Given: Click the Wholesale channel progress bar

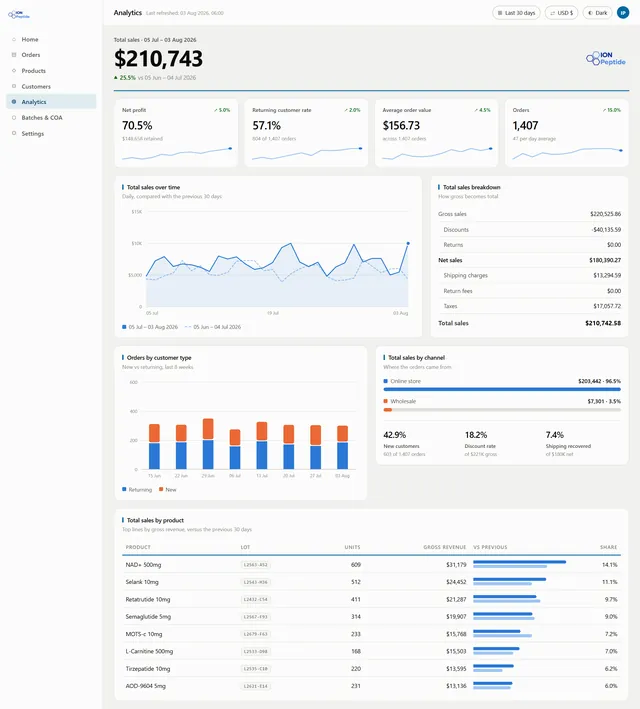Looking at the screenshot, I should (502, 410).
